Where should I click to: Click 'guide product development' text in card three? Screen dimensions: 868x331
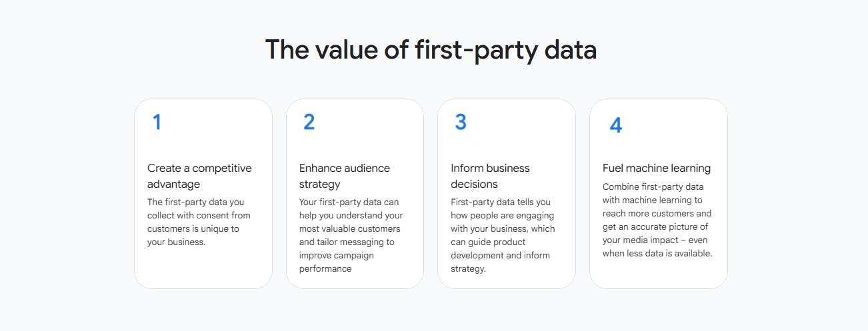pyautogui.click(x=491, y=248)
